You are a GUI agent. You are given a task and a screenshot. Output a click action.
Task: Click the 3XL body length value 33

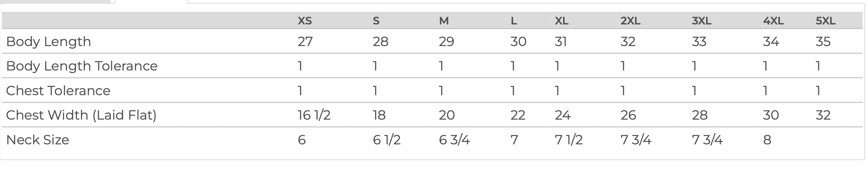tap(699, 42)
